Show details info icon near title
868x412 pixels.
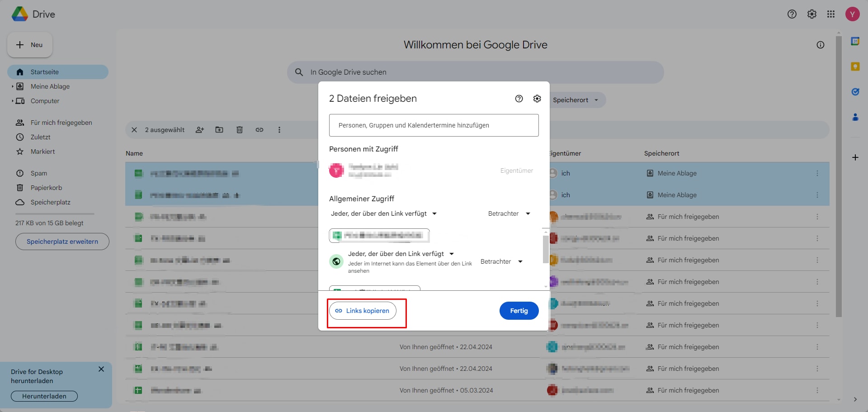tap(820, 45)
